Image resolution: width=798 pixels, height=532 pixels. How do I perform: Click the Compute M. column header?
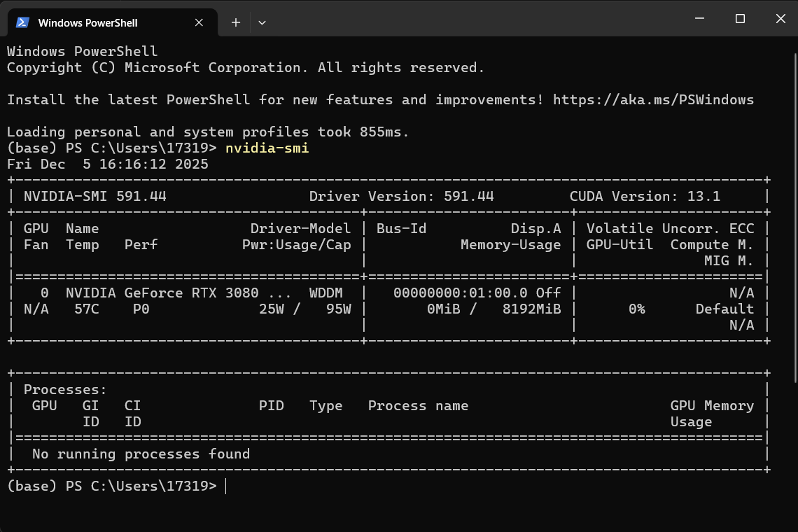pos(712,245)
